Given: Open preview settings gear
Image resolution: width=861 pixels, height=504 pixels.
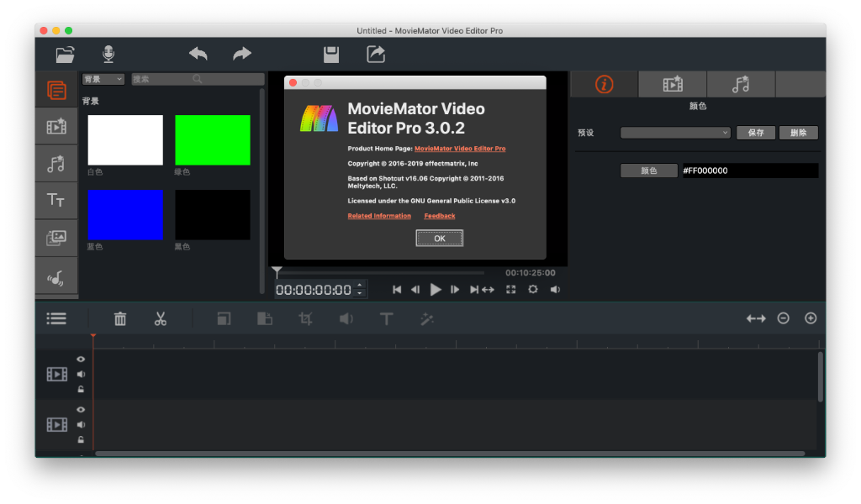Looking at the screenshot, I should pos(532,289).
